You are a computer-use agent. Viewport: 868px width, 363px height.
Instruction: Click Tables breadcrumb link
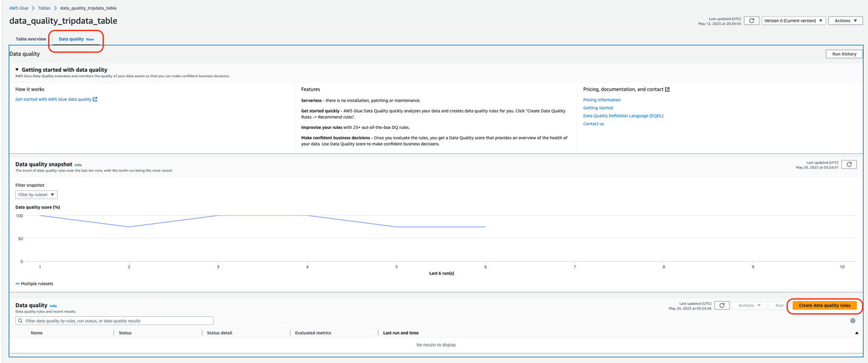[44, 8]
